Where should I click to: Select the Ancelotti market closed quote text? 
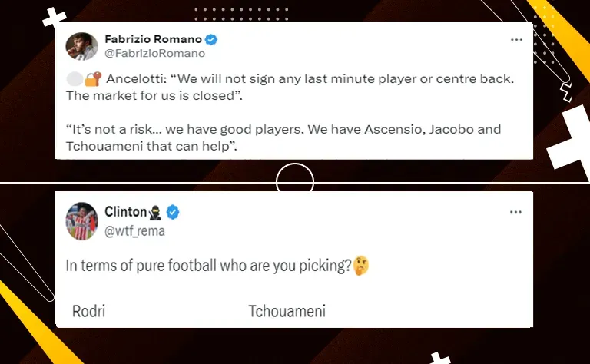click(292, 86)
